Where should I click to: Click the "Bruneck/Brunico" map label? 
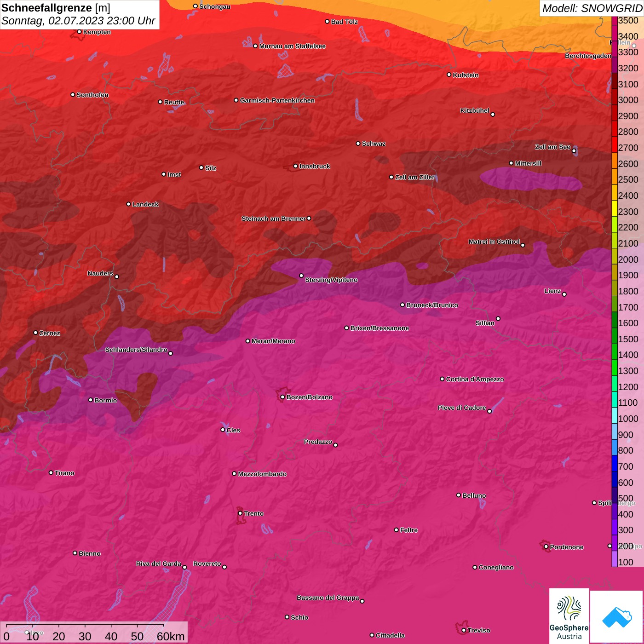432,305
